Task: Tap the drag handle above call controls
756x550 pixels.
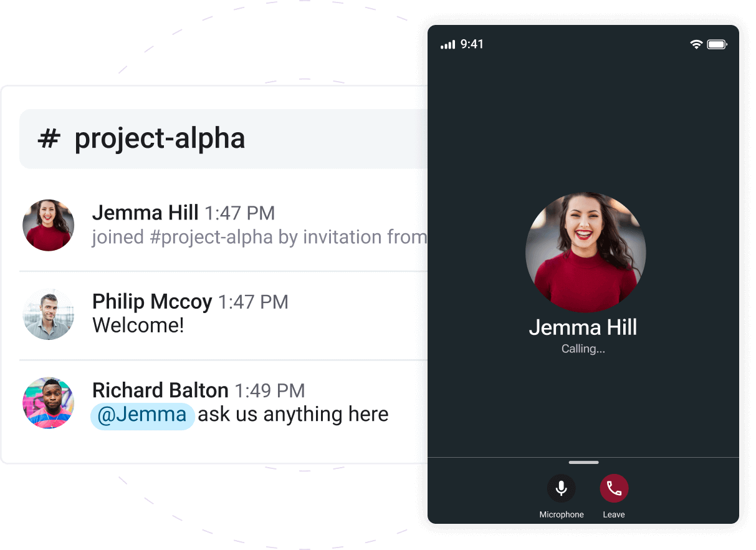Action: [583, 462]
